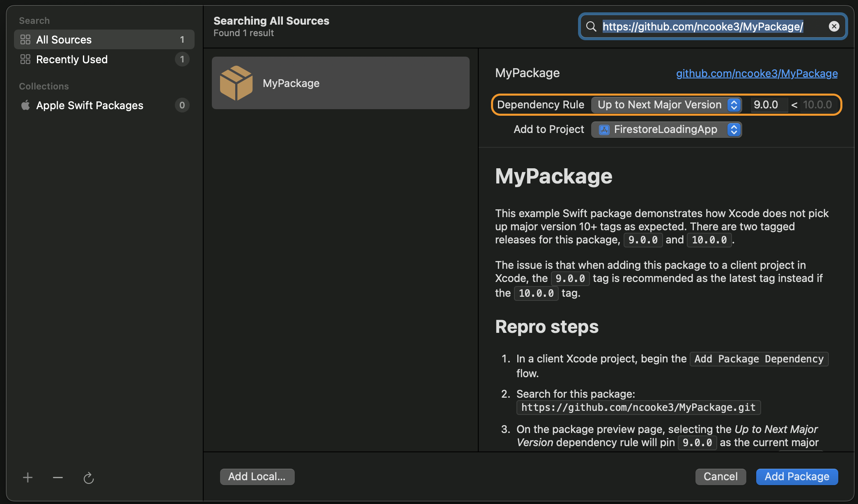Open the github.com/ncooke3/MyPackage link
Image resolution: width=858 pixels, height=504 pixels.
click(757, 73)
